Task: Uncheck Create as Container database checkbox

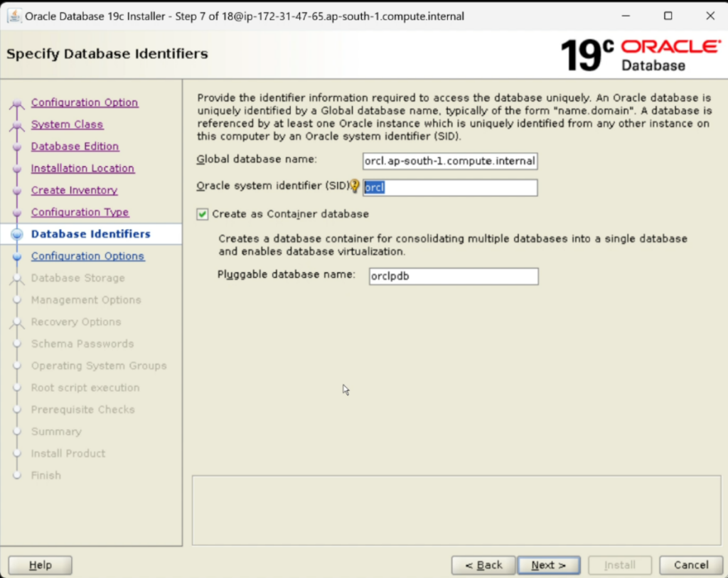Action: pyautogui.click(x=202, y=214)
